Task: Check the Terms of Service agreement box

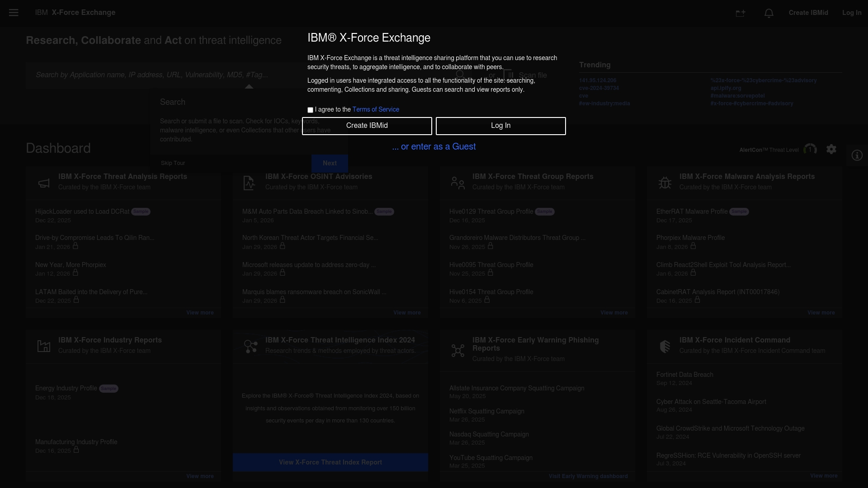Action: coord(310,110)
